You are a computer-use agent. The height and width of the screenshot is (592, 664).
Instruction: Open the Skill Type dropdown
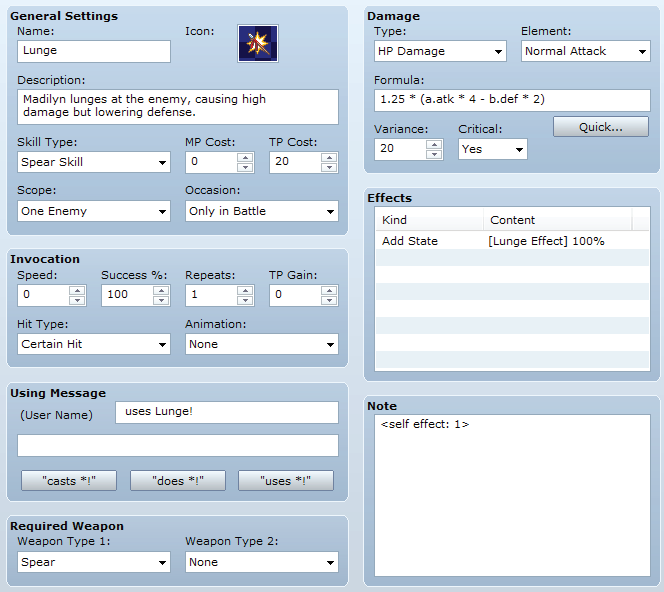coord(94,162)
